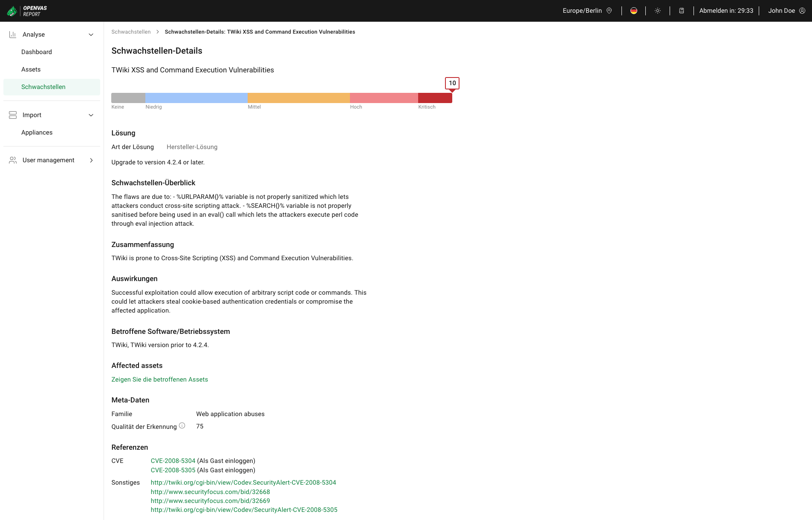Click the Analyse bar chart icon
The image size is (812, 520).
pyautogui.click(x=13, y=34)
